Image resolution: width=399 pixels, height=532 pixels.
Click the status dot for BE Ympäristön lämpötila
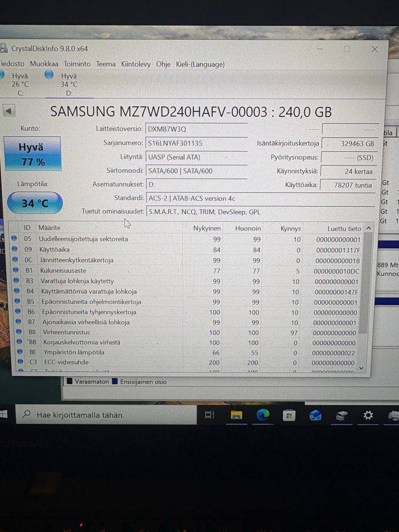pos(20,351)
